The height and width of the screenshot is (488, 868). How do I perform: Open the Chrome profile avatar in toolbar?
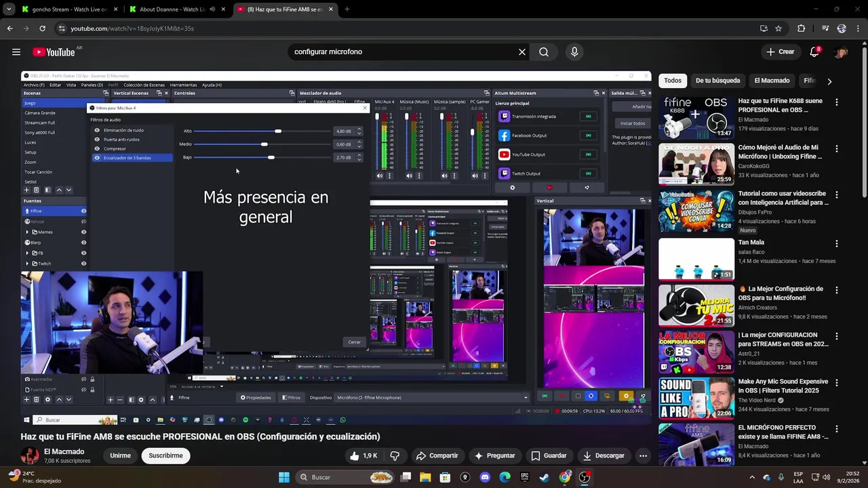click(x=842, y=28)
